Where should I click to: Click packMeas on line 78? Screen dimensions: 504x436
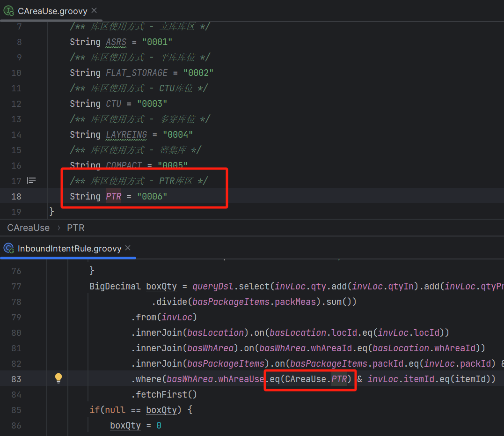click(x=295, y=302)
